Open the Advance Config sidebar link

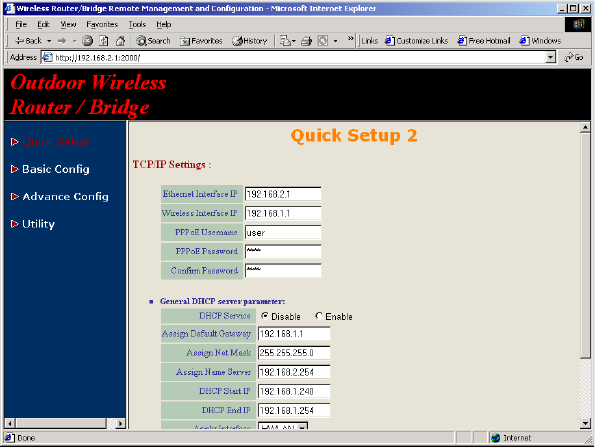coord(65,196)
